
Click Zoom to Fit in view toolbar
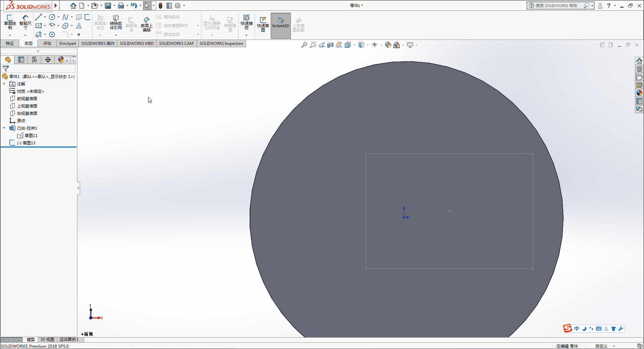(304, 45)
